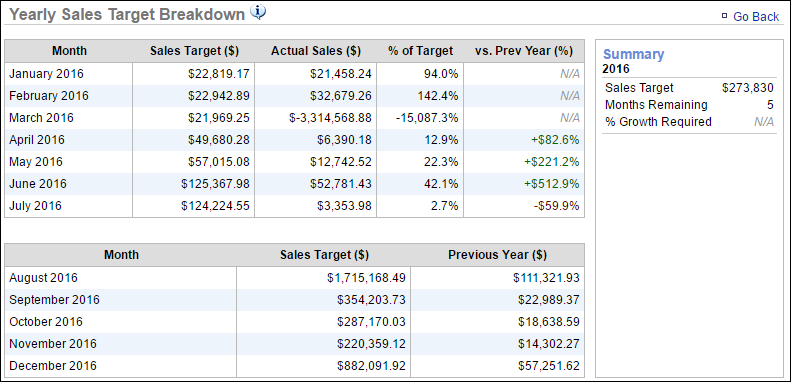
Task: Select the October 2016 previous year amount
Action: (x=549, y=322)
